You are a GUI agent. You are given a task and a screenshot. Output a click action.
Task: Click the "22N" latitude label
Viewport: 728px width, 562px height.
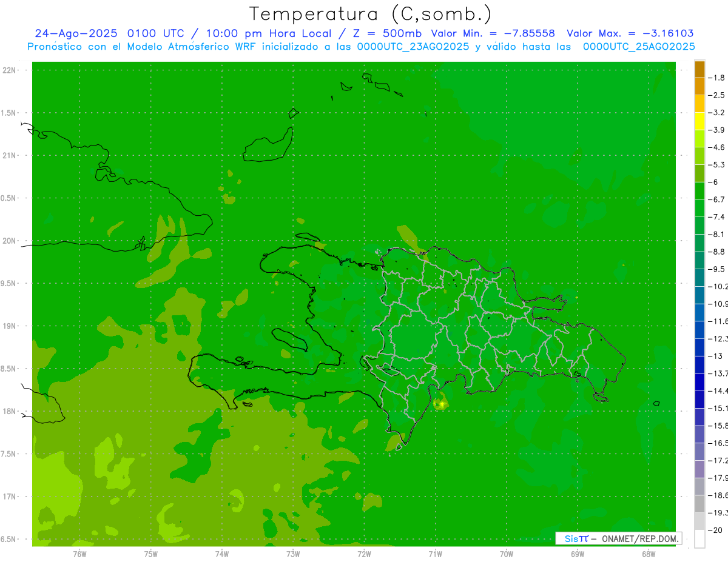pyautogui.click(x=10, y=70)
